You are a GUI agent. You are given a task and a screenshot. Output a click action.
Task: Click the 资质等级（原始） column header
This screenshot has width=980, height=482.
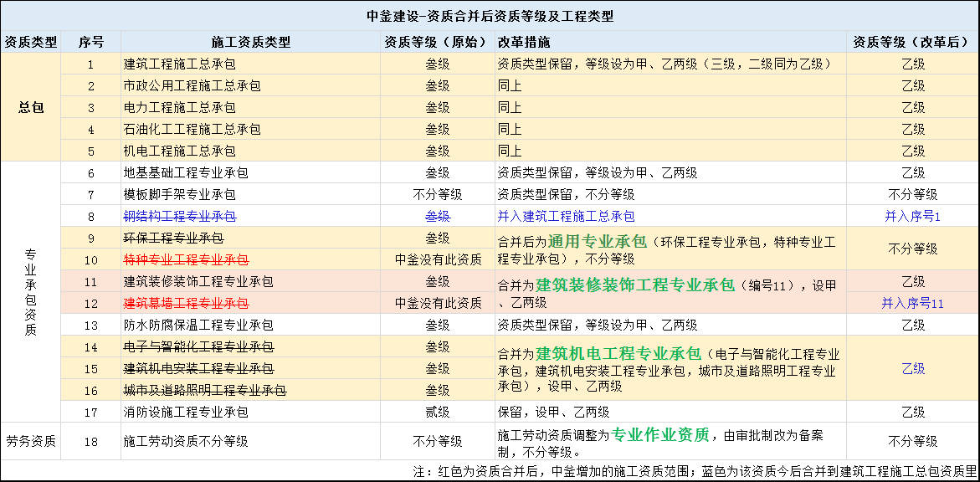[x=436, y=42]
